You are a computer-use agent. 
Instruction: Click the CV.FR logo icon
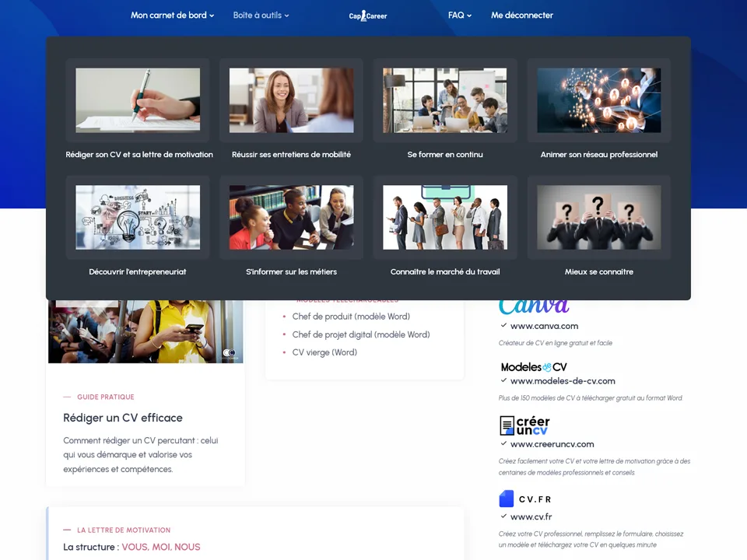point(507,499)
